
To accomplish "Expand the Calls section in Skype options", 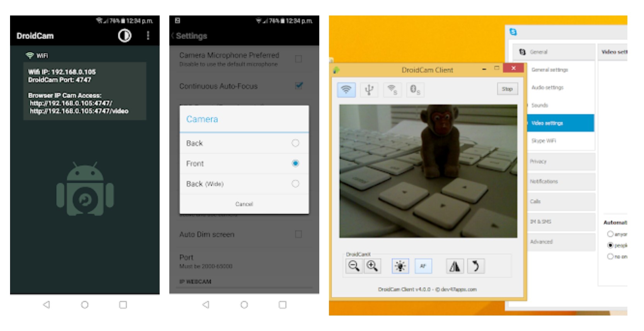I will tap(561, 201).
